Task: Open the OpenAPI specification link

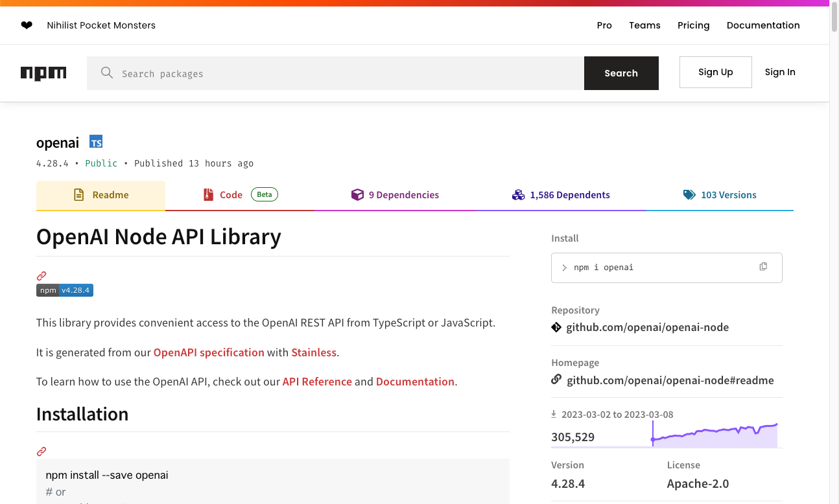Action: coord(209,352)
